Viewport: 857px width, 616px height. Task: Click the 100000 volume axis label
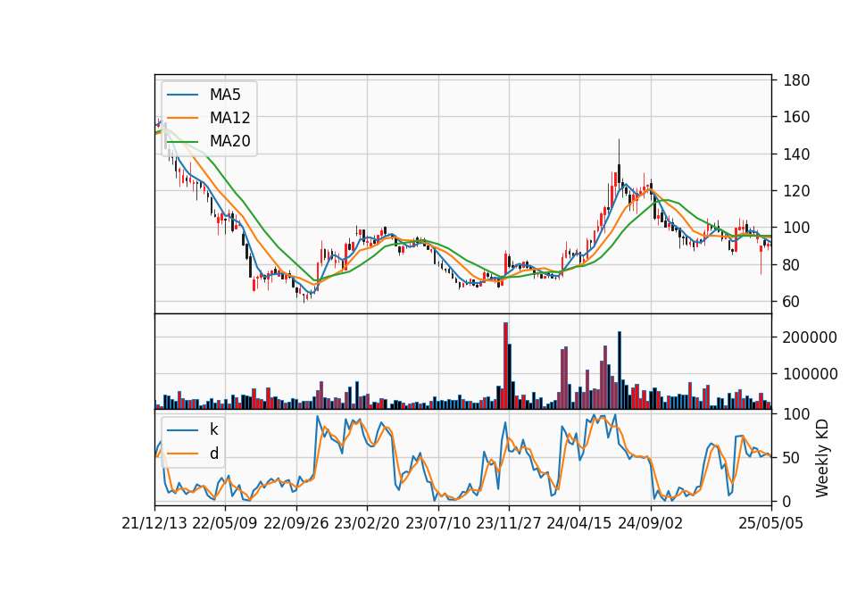810,374
